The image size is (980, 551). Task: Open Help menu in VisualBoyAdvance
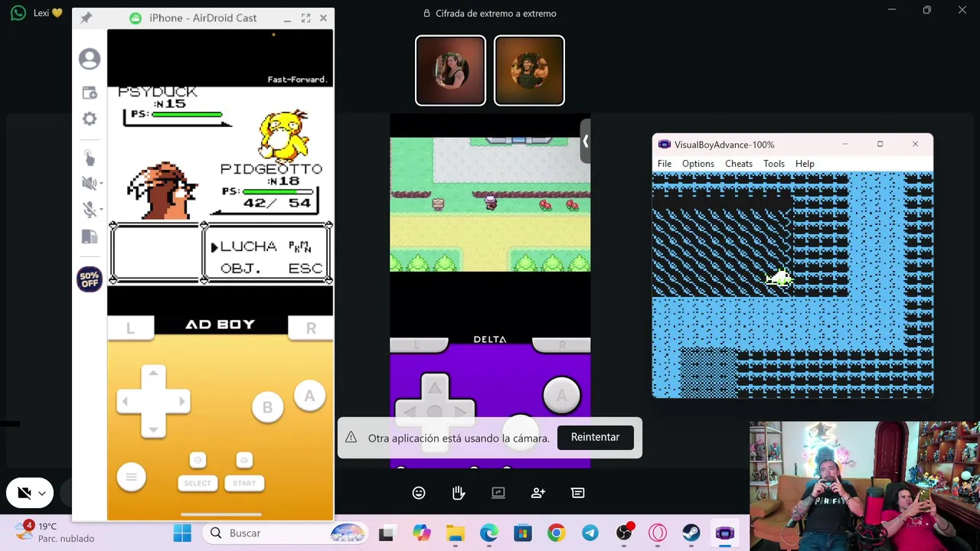pyautogui.click(x=805, y=164)
